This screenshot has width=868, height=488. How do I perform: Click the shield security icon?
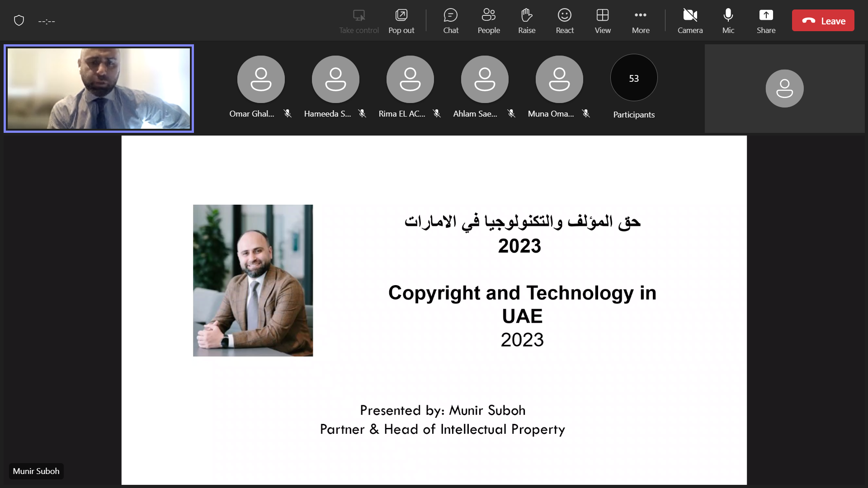coord(19,21)
